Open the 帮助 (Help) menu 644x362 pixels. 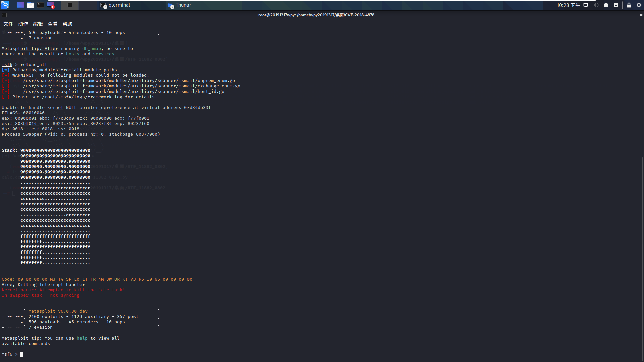point(67,24)
